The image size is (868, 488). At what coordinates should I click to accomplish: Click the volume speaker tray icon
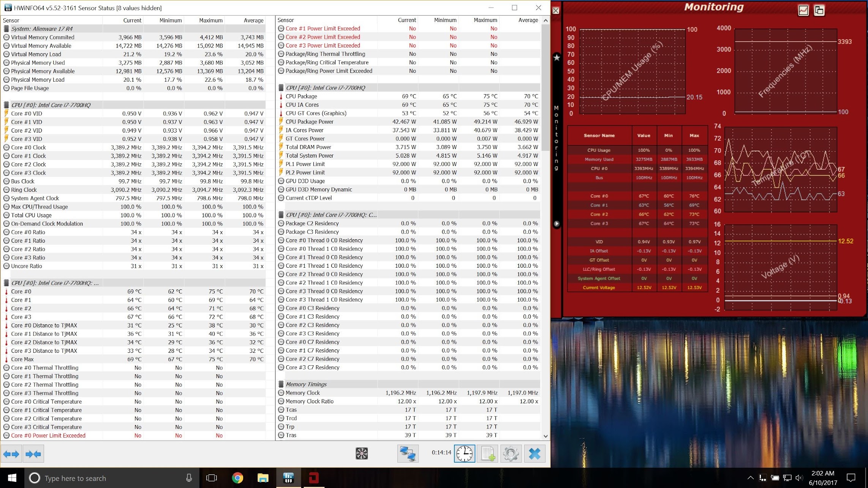click(799, 478)
